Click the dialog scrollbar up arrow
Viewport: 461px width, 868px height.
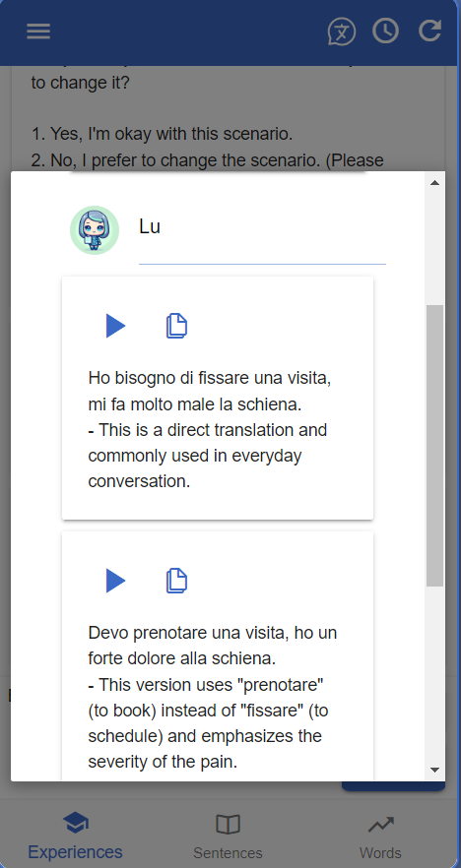pos(435,182)
